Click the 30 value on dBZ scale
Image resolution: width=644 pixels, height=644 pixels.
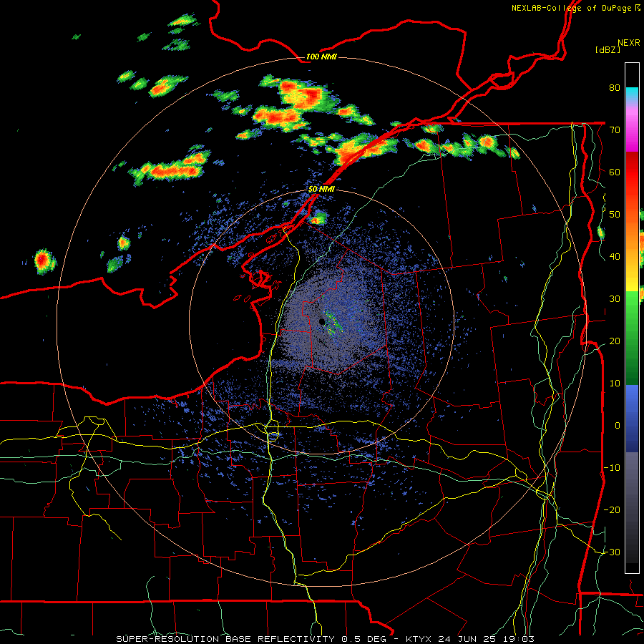[x=615, y=299]
